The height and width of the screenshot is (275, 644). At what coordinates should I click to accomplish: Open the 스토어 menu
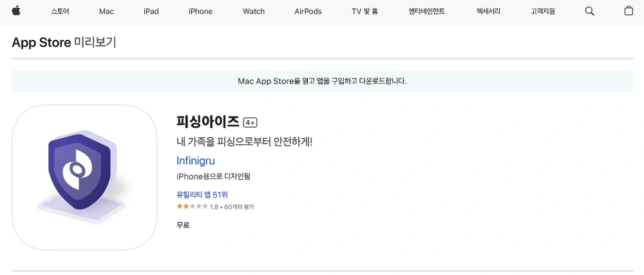click(60, 12)
